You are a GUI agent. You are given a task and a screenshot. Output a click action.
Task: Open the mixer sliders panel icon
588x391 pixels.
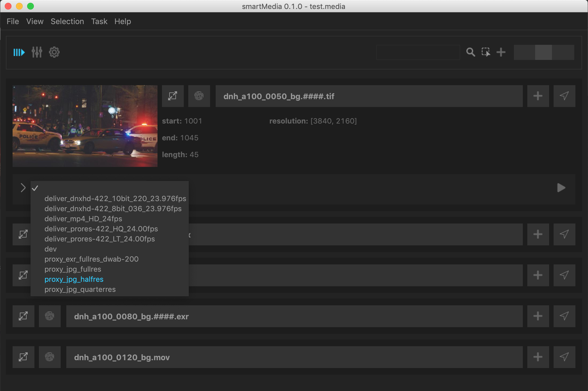point(37,52)
